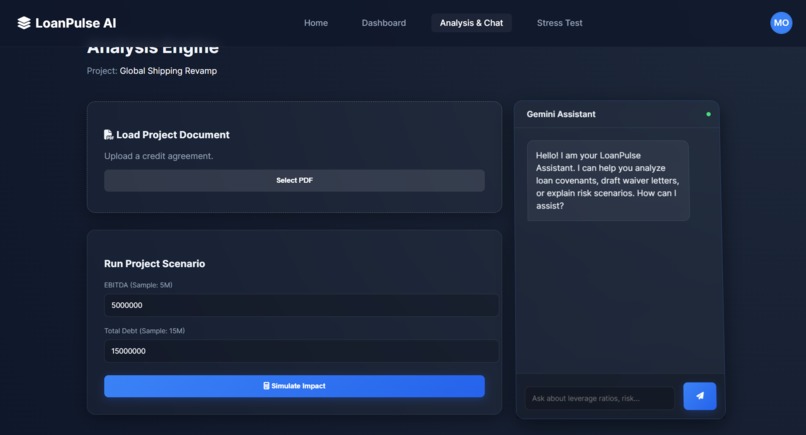Click the LoanPulse AI stacked-layers logo icon
The image size is (806, 435).
point(24,23)
